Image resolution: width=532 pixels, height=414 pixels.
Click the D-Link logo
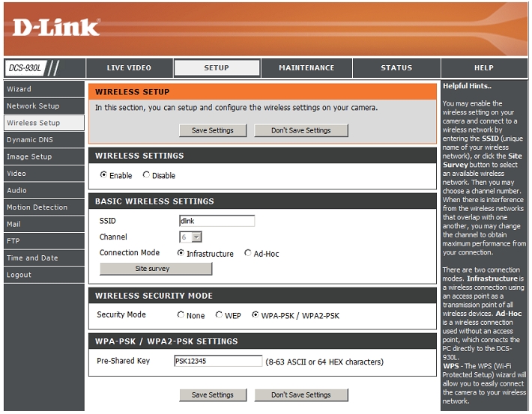coord(56,28)
